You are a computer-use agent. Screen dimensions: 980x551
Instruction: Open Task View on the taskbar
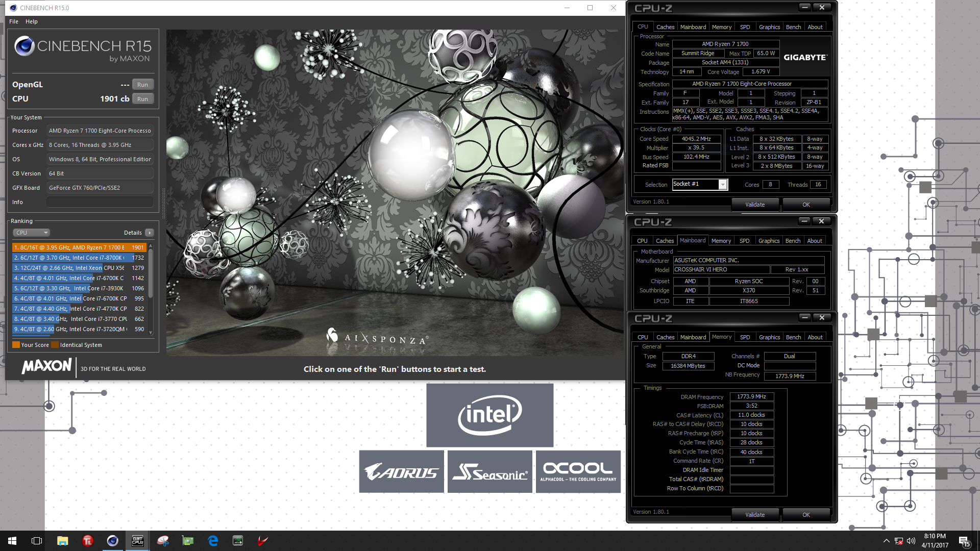[37, 541]
